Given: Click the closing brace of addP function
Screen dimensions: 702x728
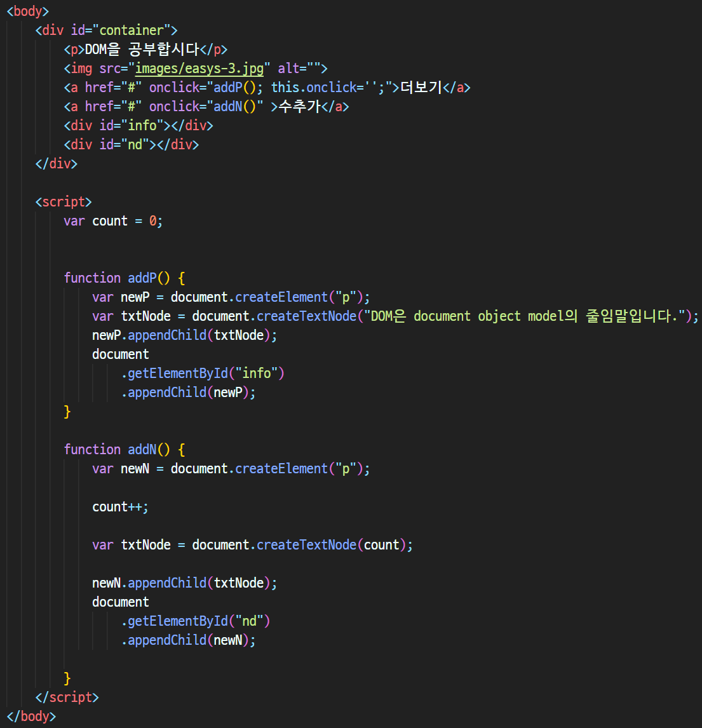Looking at the screenshot, I should [67, 412].
